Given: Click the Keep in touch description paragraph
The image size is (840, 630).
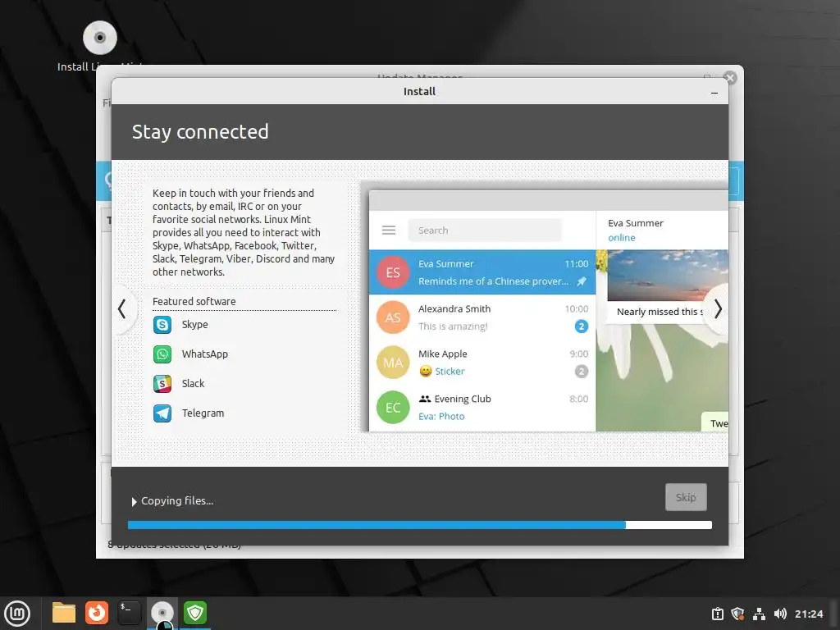Looking at the screenshot, I should pos(244,232).
